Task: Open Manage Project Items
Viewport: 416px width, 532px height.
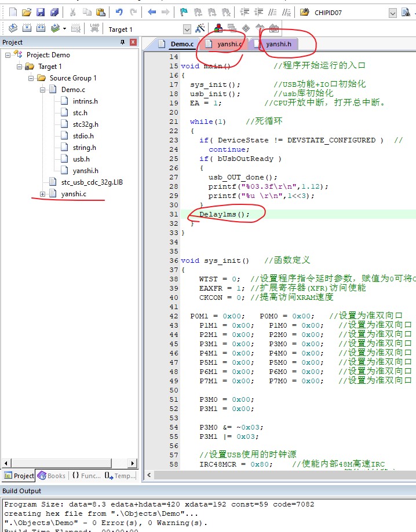Action: [x=218, y=28]
